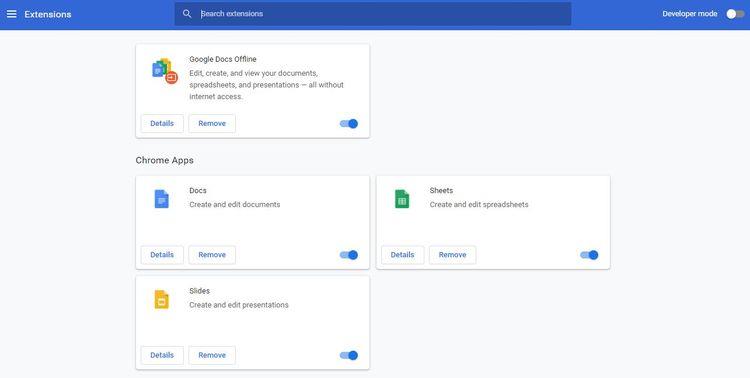Screen dimensions: 750x378
Task: Remove the Slides app
Action: pos(212,355)
